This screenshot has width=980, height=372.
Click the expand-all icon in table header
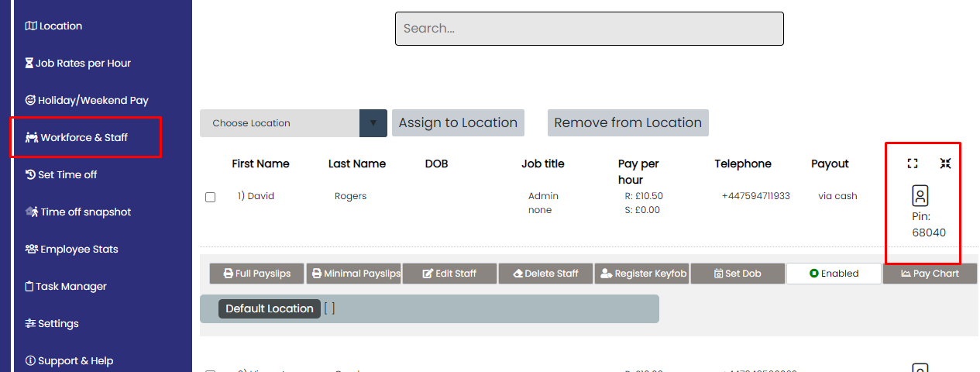(x=913, y=164)
